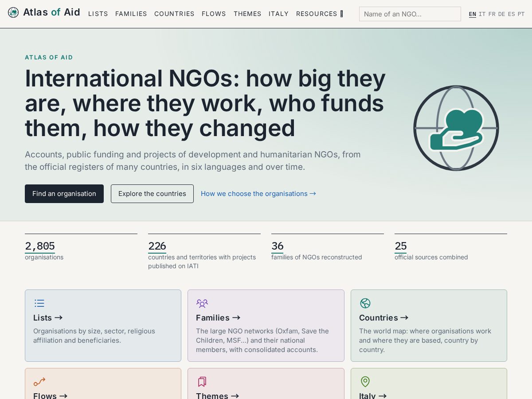Click the '2,805' organisations figure
532x399 pixels.
pyautogui.click(x=40, y=246)
